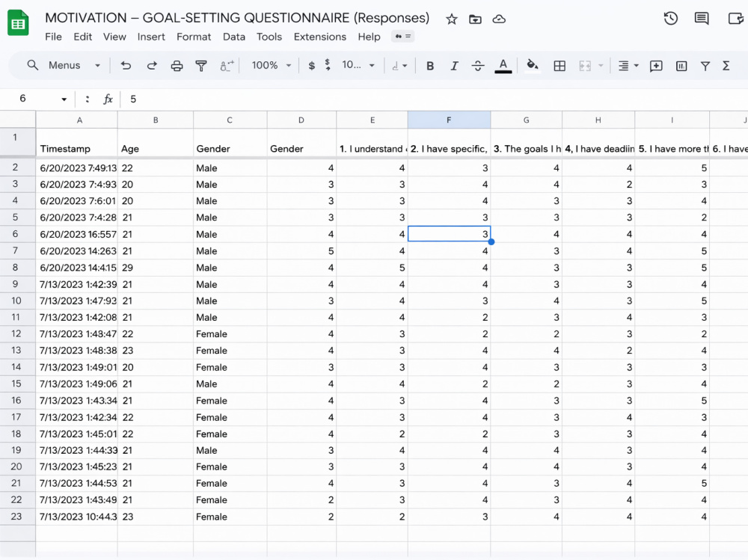Expand the Menus search dropdown arrow
The width and height of the screenshot is (748, 560).
click(97, 66)
